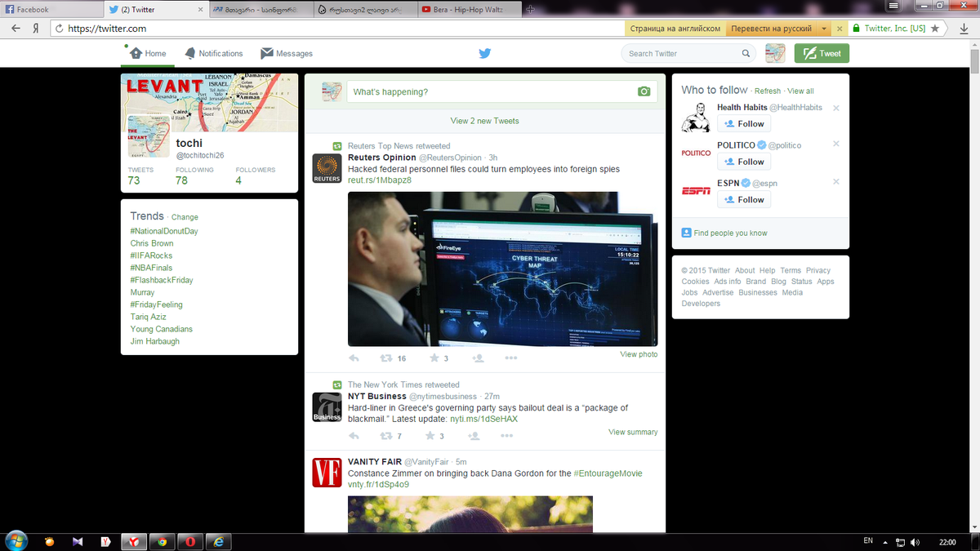980x551 pixels.
Task: Click Find people you know
Action: pyautogui.click(x=730, y=233)
